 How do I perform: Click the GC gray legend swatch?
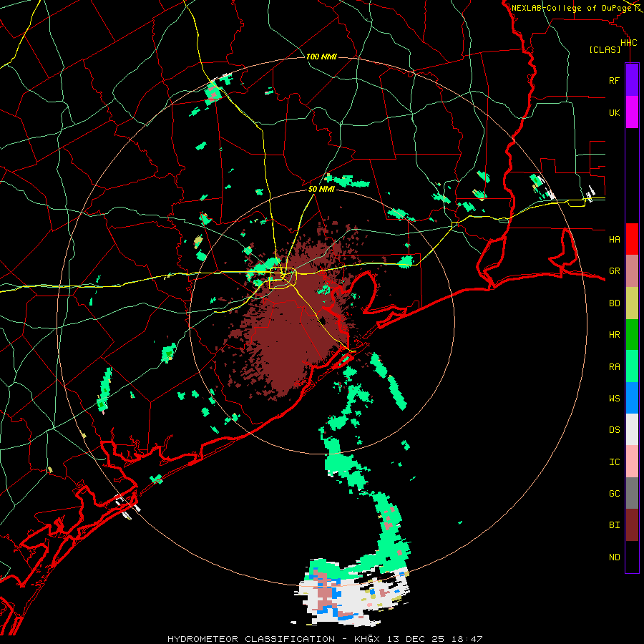(x=632, y=493)
